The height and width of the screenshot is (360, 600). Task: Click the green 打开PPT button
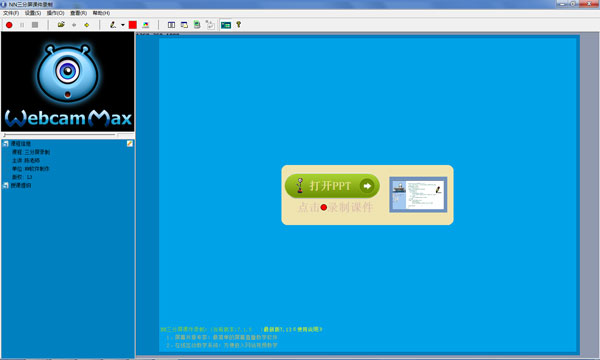332,186
